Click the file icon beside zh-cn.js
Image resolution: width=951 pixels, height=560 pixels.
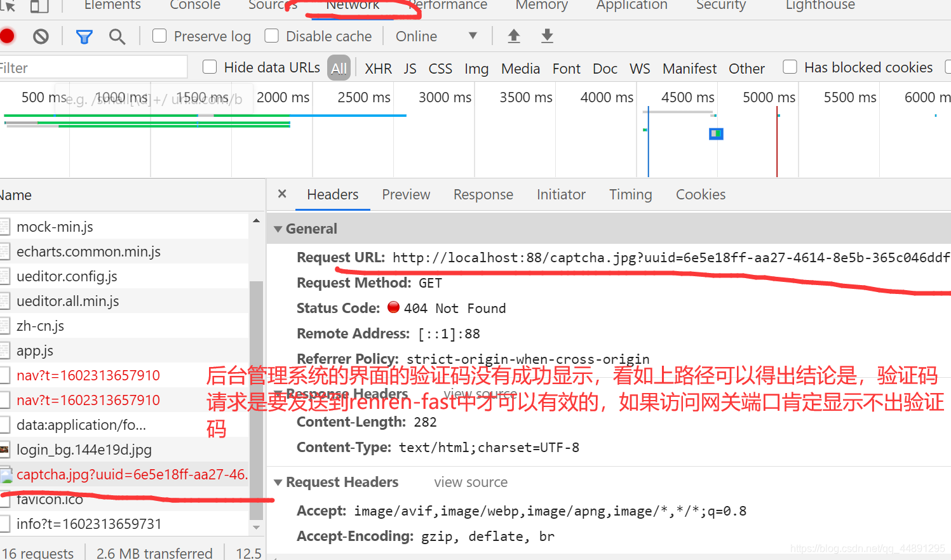(5, 326)
